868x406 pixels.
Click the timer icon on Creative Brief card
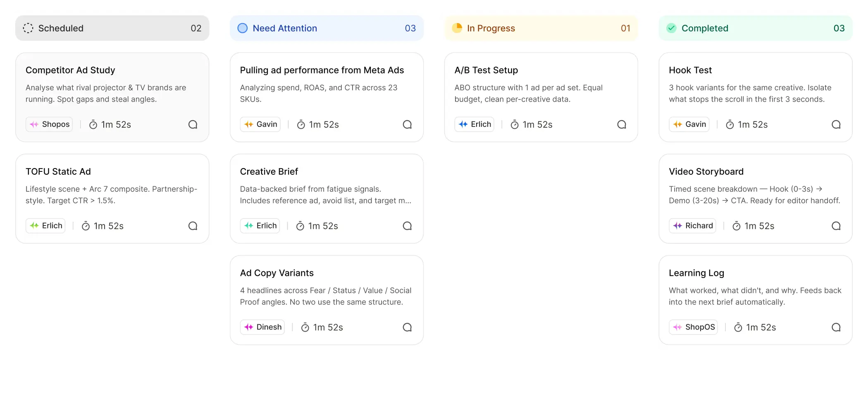click(300, 226)
